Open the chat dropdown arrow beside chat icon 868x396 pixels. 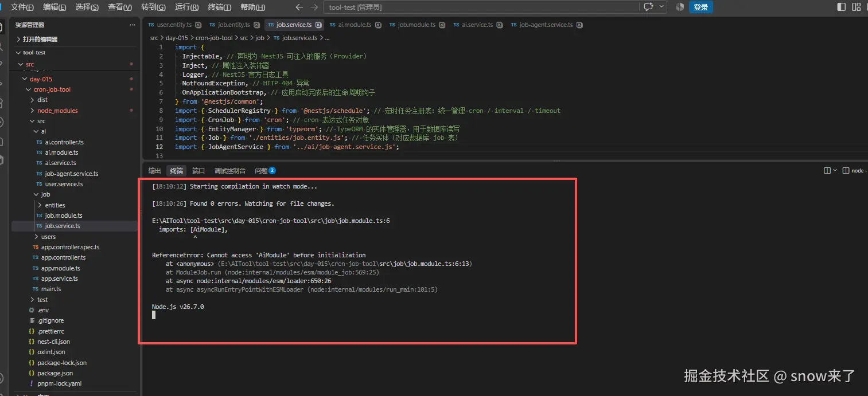point(662,7)
